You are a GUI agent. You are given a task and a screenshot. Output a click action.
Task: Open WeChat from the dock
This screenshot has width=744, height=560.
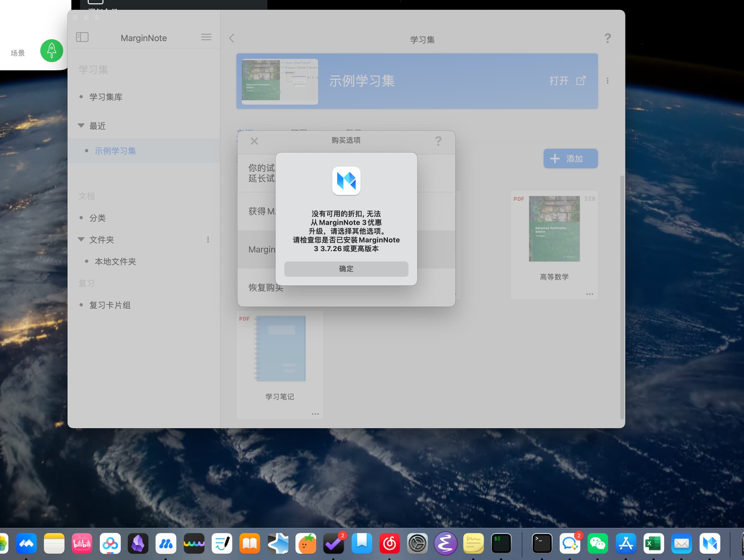[598, 543]
